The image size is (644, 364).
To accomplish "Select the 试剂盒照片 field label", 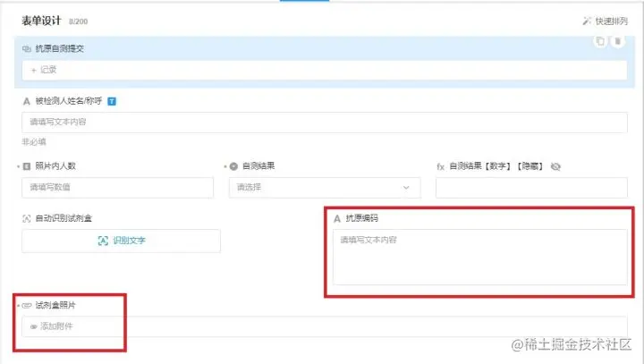I will [x=55, y=305].
